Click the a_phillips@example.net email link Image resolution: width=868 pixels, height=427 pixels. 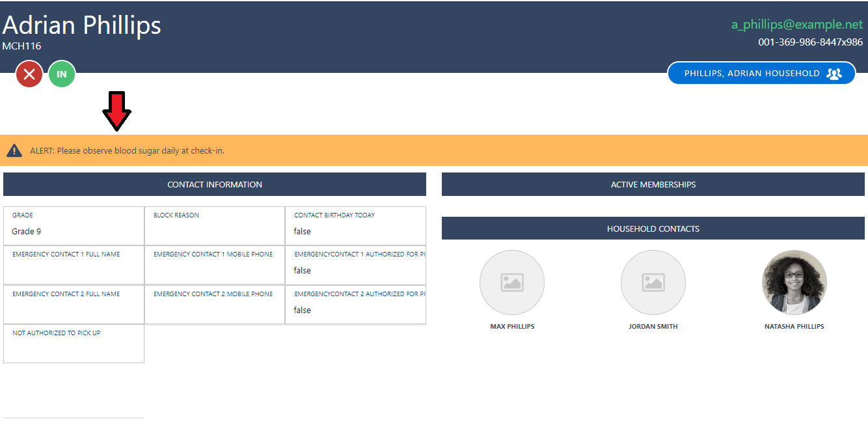(795, 24)
